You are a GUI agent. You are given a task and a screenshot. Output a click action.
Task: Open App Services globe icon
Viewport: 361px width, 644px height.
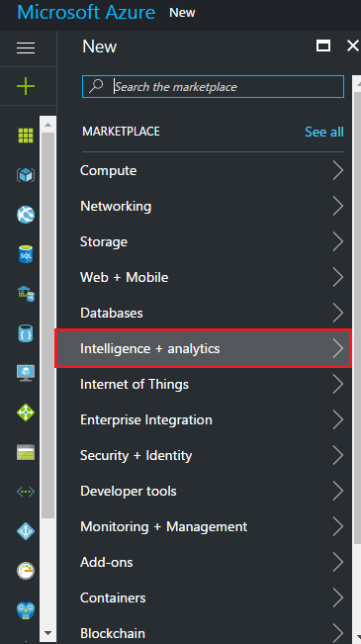(26, 215)
